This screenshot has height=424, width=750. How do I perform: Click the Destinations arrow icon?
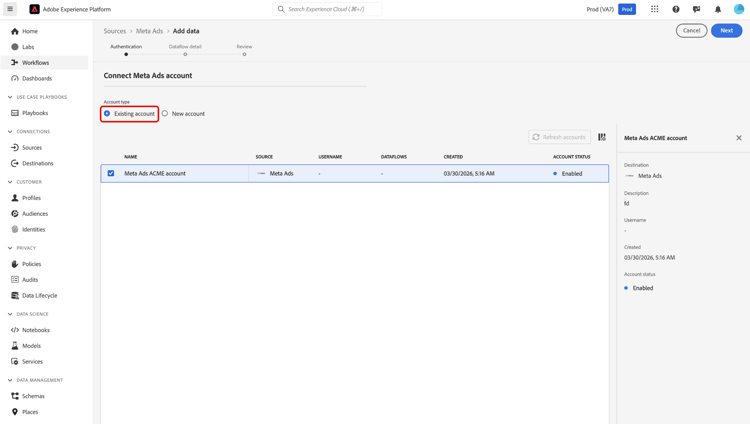point(15,163)
